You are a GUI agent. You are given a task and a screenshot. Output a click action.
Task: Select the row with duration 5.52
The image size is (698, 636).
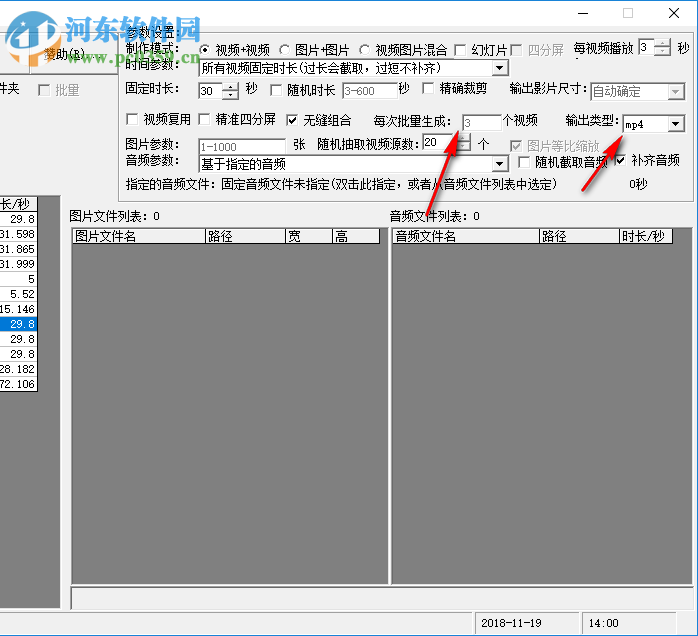tap(18, 294)
